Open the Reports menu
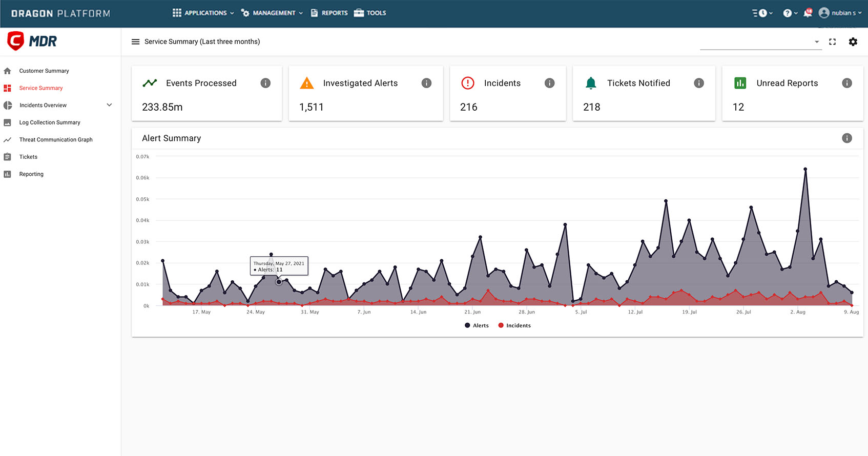The image size is (868, 456). pos(329,13)
